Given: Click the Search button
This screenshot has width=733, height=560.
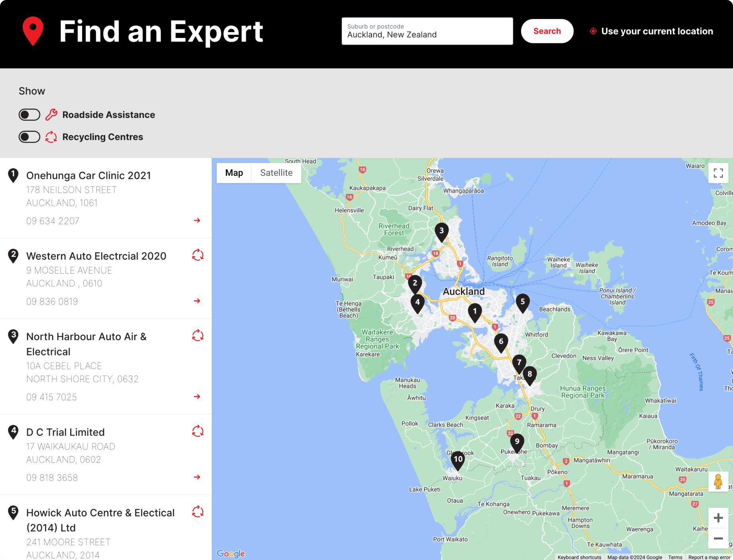Looking at the screenshot, I should click(547, 31).
